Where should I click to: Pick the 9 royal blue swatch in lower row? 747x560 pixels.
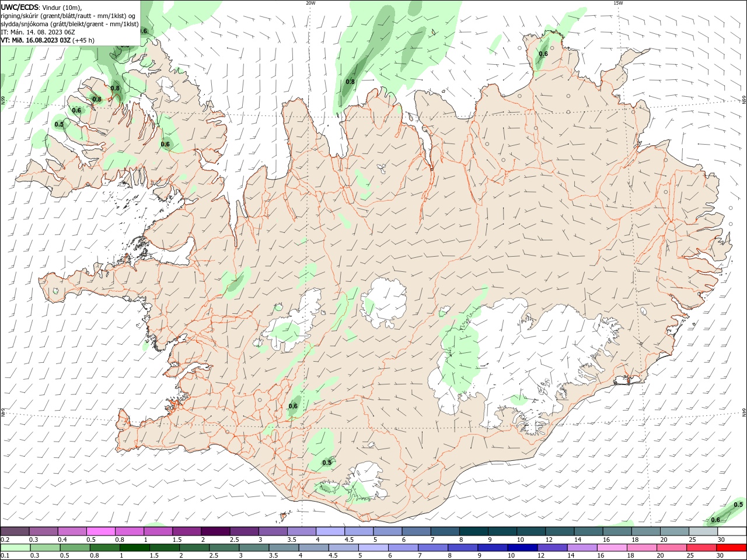(493, 548)
